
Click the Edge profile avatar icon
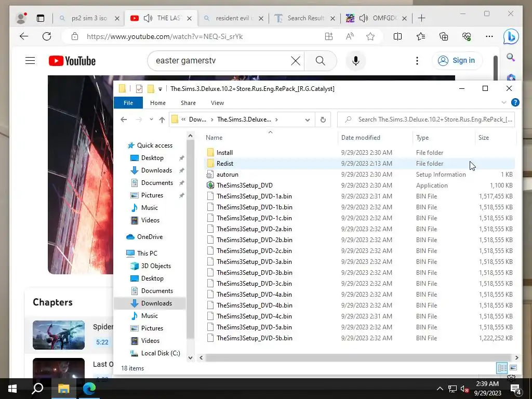click(21, 18)
